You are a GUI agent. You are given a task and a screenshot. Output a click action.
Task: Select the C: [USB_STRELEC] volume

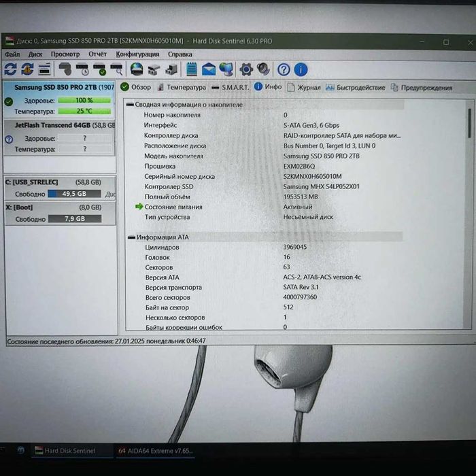click(x=60, y=188)
